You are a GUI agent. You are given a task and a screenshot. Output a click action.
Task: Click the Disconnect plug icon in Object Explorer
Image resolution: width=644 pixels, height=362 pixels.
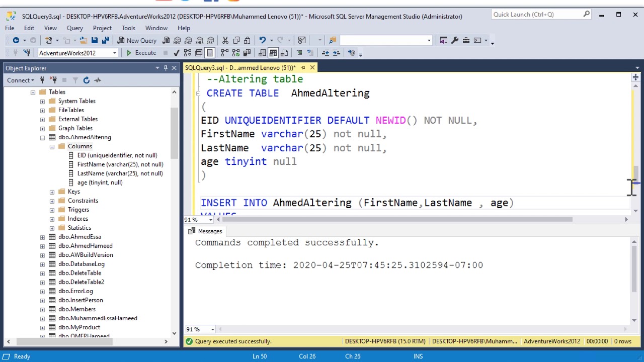(x=53, y=80)
